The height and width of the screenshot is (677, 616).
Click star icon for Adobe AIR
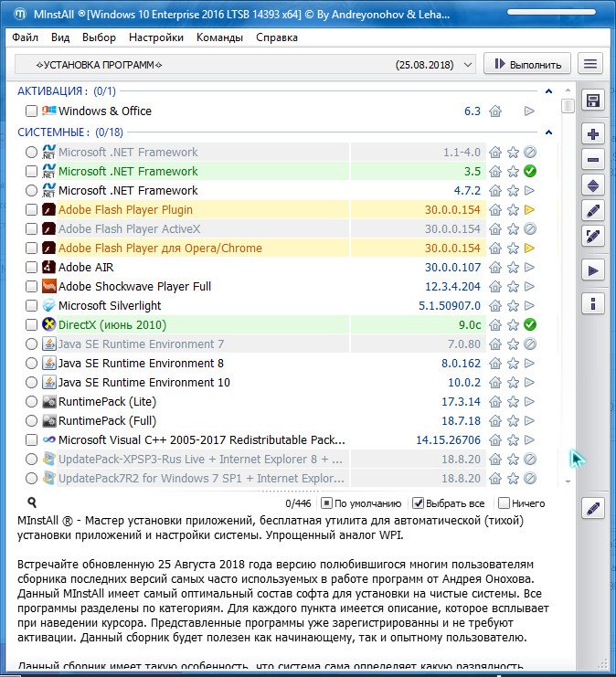coord(513,268)
